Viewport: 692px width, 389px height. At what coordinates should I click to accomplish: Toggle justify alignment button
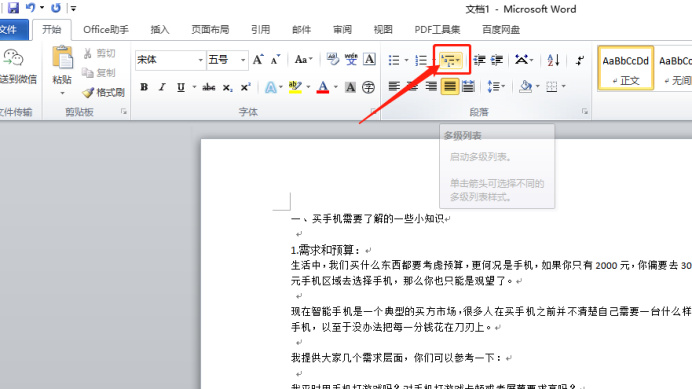pyautogui.click(x=450, y=86)
